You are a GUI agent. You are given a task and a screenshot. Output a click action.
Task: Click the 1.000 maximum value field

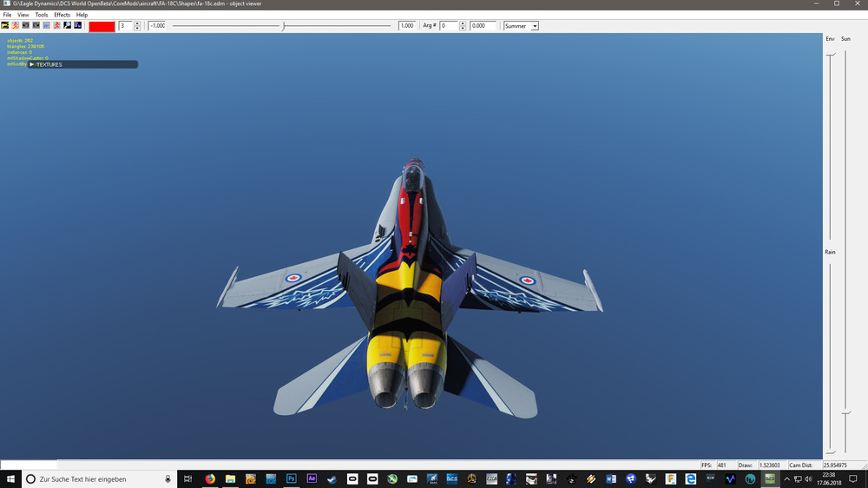pos(407,26)
